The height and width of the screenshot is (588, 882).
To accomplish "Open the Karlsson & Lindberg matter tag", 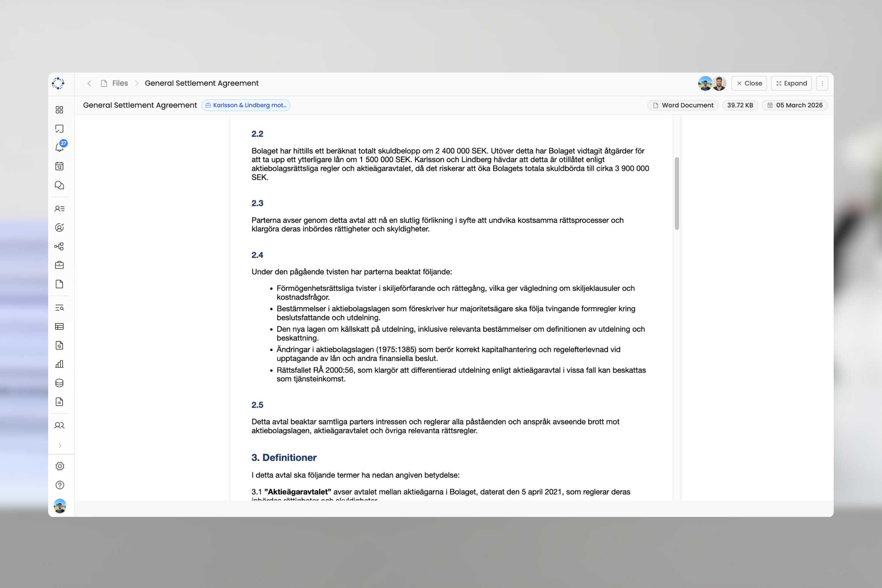I will pyautogui.click(x=246, y=105).
